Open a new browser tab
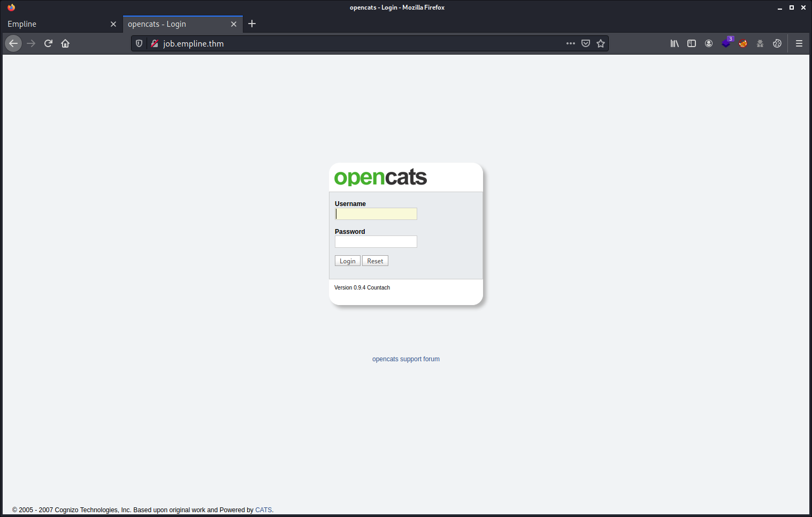This screenshot has height=517, width=812. (252, 24)
